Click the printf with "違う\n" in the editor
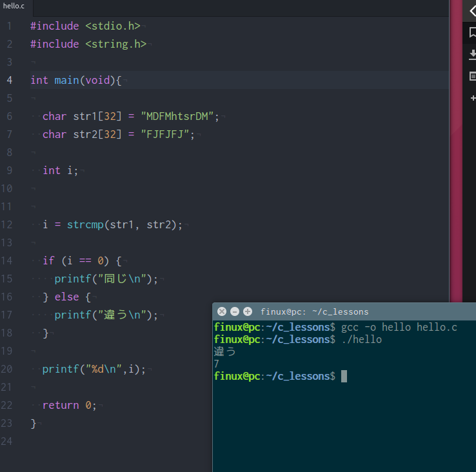476x472 pixels. coord(106,315)
